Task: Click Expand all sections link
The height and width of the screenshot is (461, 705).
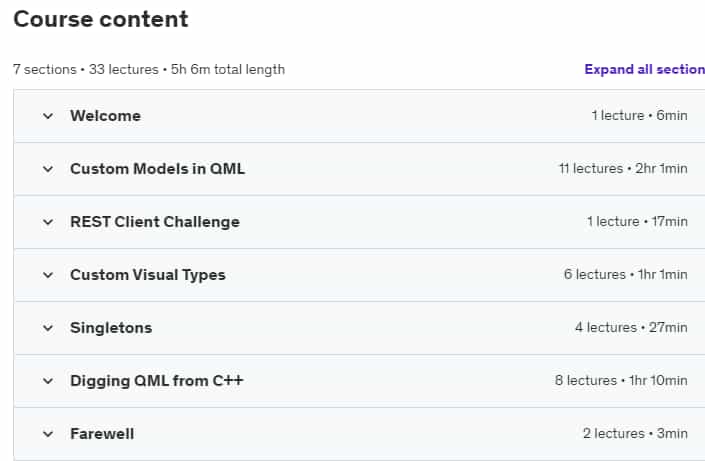Action: (x=644, y=69)
